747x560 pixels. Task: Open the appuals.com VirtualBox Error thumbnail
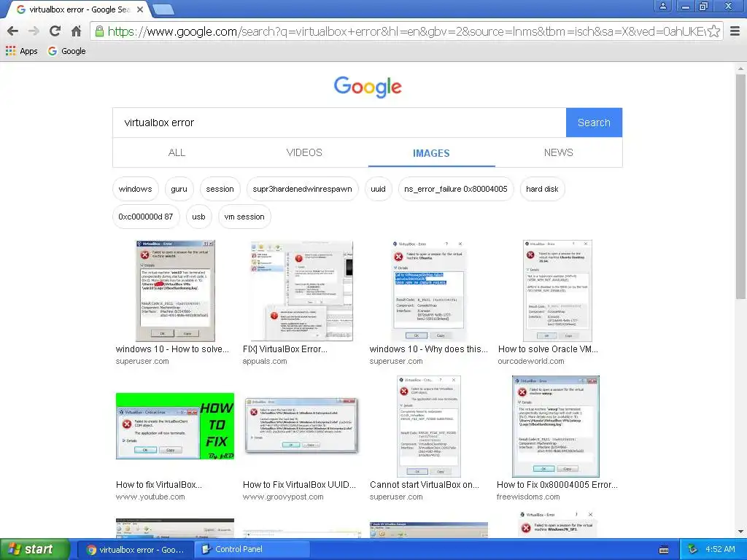pos(302,290)
